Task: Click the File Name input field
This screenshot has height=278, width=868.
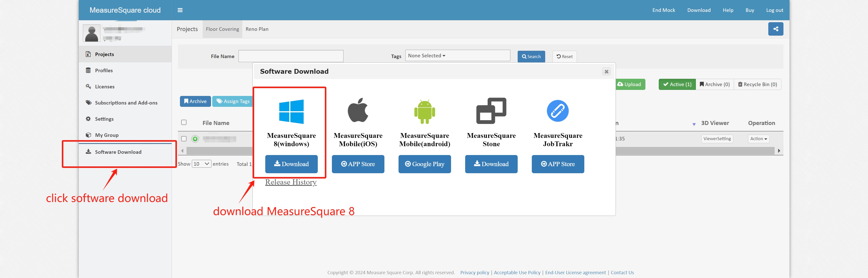Action: click(x=291, y=56)
